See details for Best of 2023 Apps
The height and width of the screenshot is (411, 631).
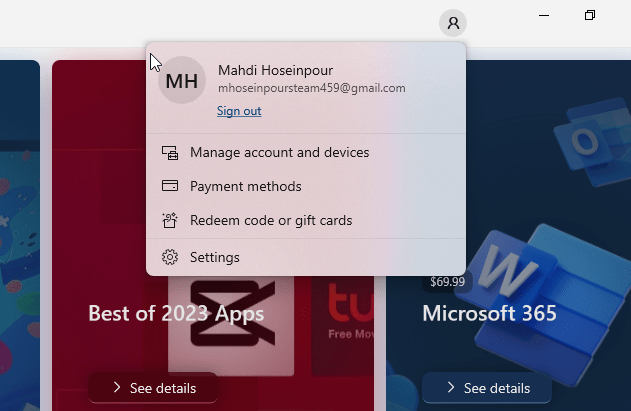[x=153, y=388]
